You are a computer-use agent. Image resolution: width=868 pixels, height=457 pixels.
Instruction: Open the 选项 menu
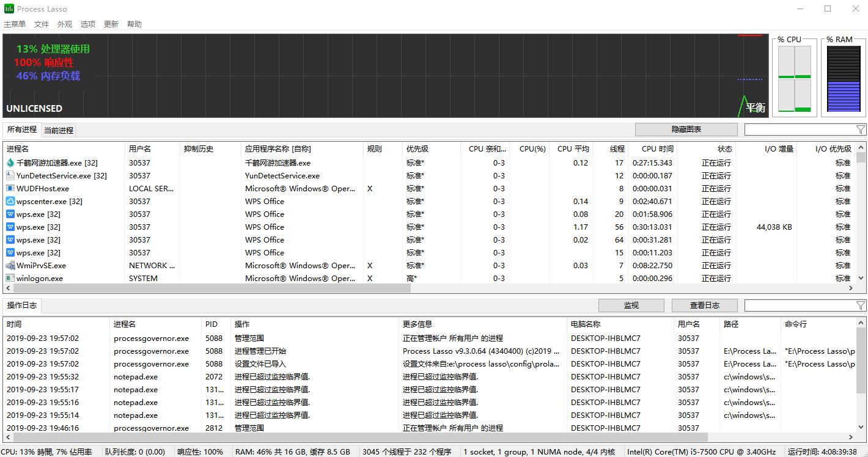pyautogui.click(x=87, y=24)
